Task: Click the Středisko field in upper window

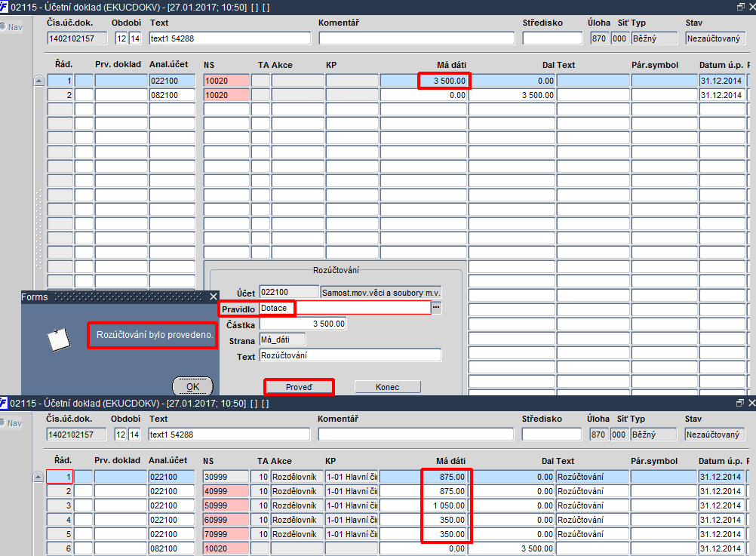Action: (x=552, y=38)
